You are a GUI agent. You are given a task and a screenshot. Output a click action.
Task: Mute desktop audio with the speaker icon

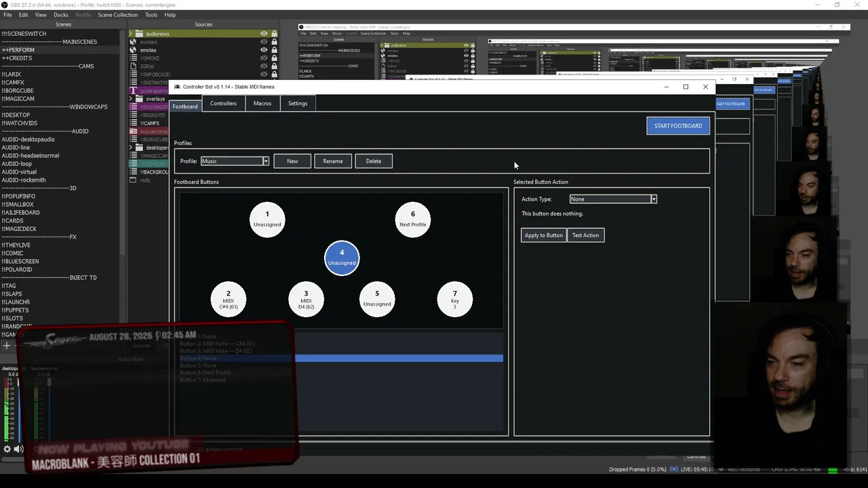[19, 449]
